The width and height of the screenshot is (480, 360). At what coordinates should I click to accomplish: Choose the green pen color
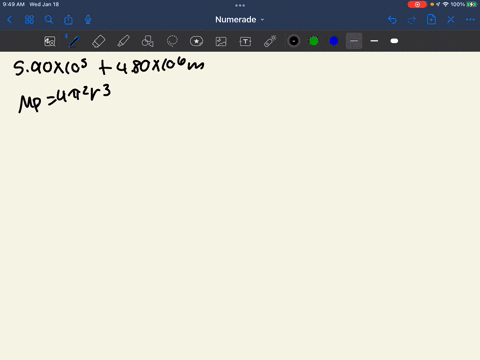point(314,41)
